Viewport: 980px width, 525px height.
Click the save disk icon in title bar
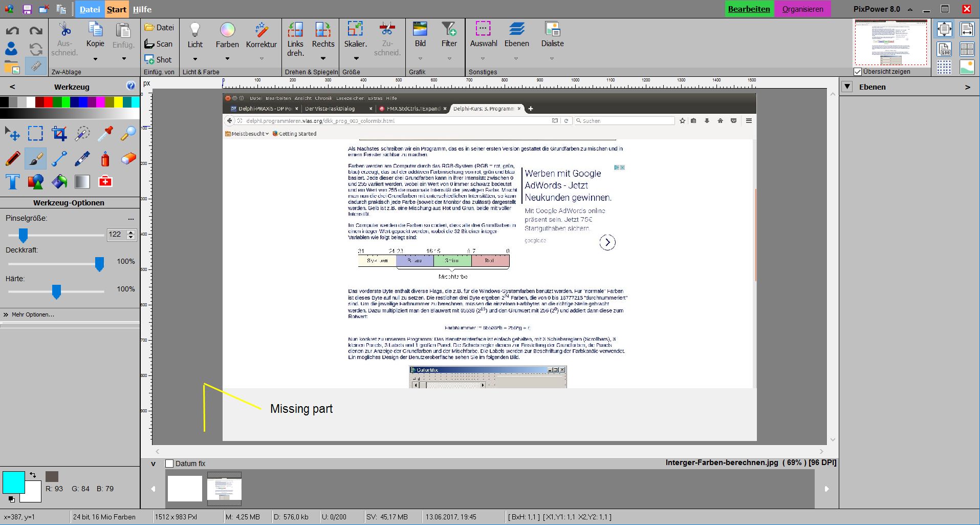27,9
